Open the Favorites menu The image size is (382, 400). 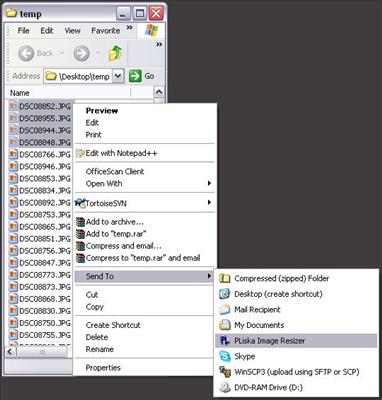coord(106,31)
